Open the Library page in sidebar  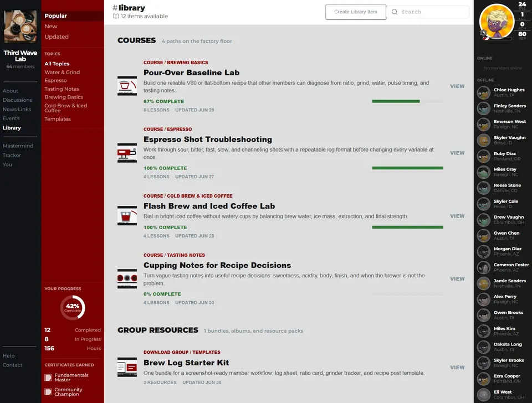[12, 128]
